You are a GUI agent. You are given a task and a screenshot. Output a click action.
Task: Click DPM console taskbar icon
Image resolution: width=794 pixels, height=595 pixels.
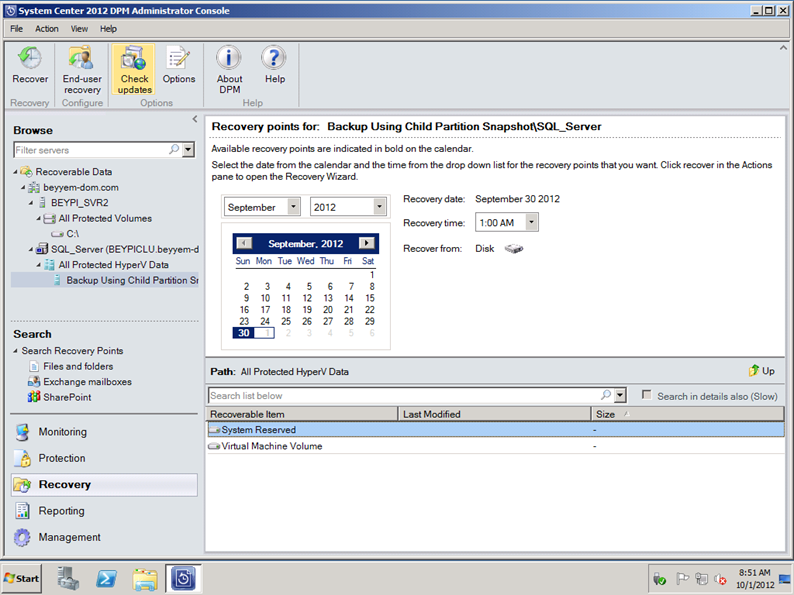coord(183,578)
